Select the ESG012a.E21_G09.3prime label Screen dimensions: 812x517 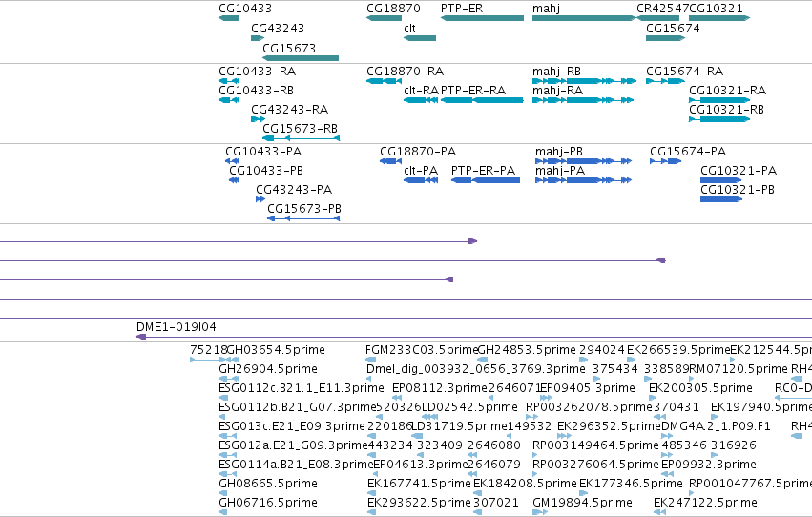293,445
